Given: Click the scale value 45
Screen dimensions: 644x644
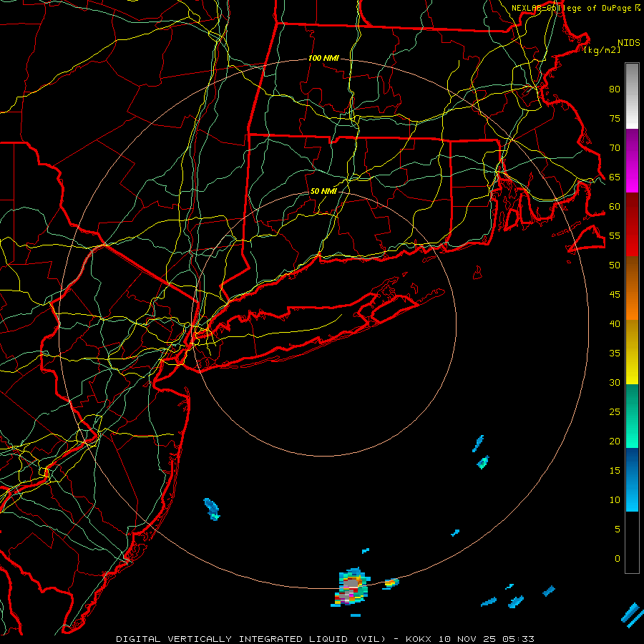Looking at the screenshot, I should tap(615, 295).
